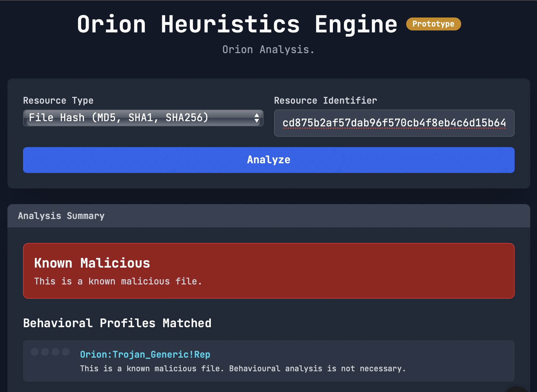Viewport: 537px width, 392px height.
Task: Click the Behavioral Profiles Matched heading
Action: [x=117, y=323]
